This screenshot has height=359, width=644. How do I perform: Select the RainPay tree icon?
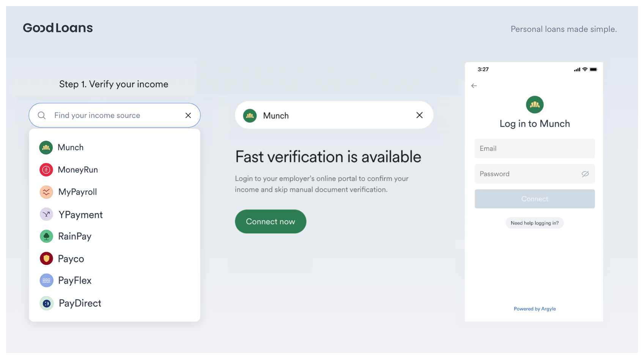click(x=46, y=236)
